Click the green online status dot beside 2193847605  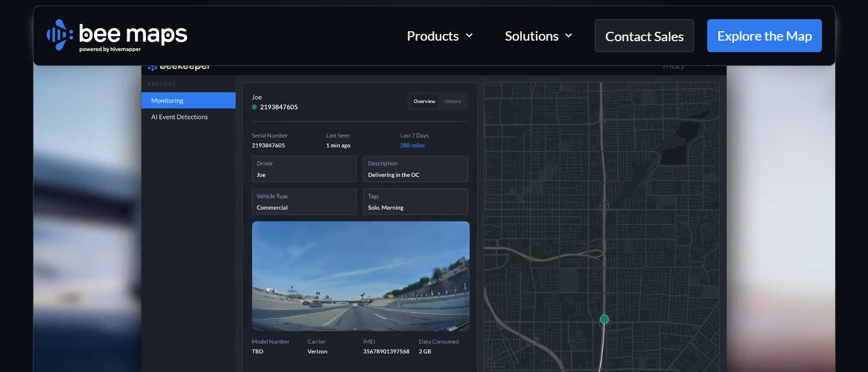point(255,107)
